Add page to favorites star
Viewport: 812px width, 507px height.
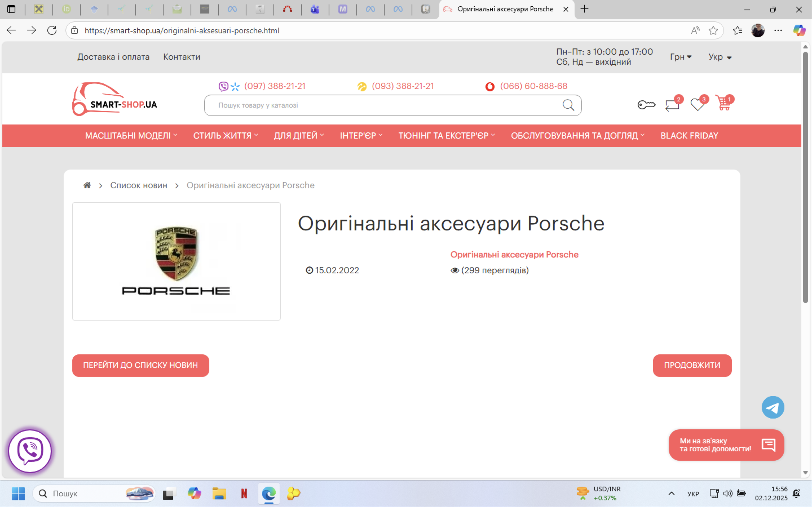(x=713, y=30)
